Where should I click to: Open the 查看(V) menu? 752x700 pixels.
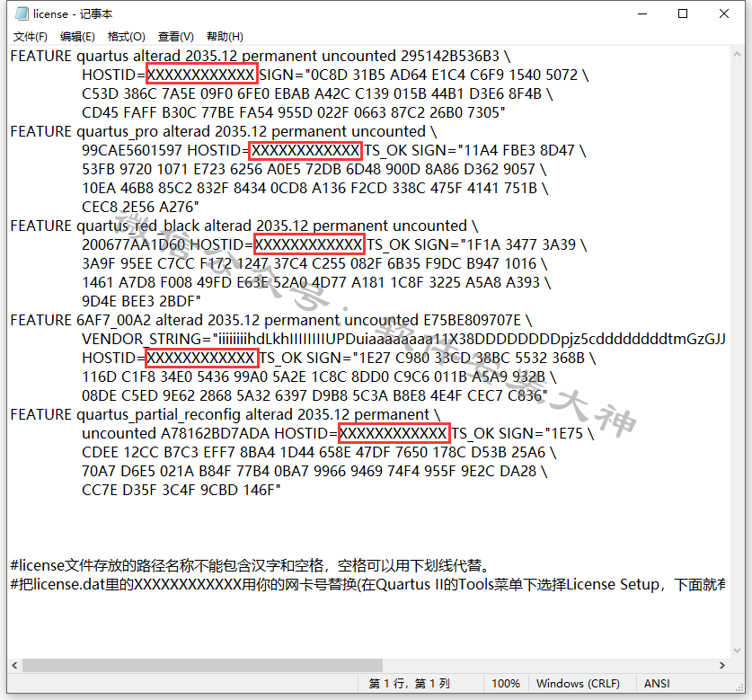pyautogui.click(x=176, y=37)
